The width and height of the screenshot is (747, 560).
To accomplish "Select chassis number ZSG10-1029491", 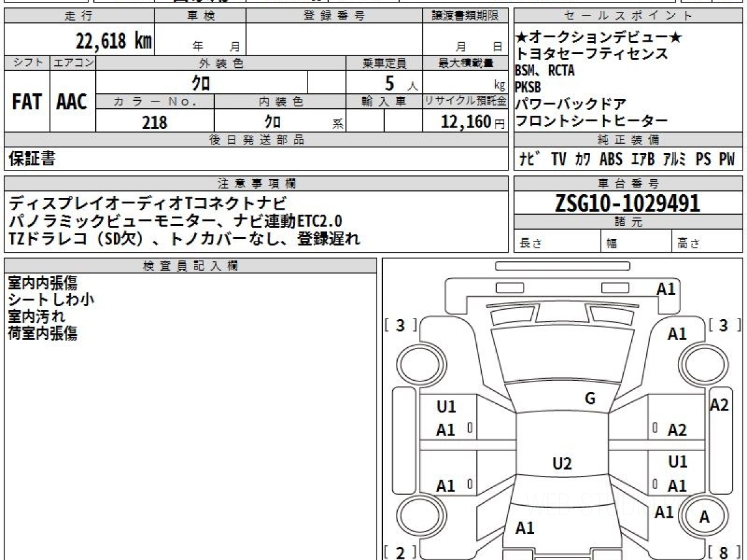I will (627, 203).
